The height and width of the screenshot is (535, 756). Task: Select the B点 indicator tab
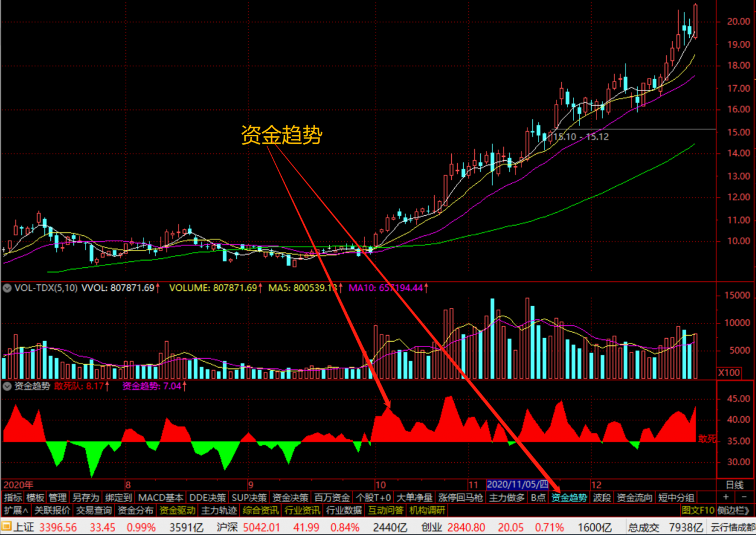538,498
